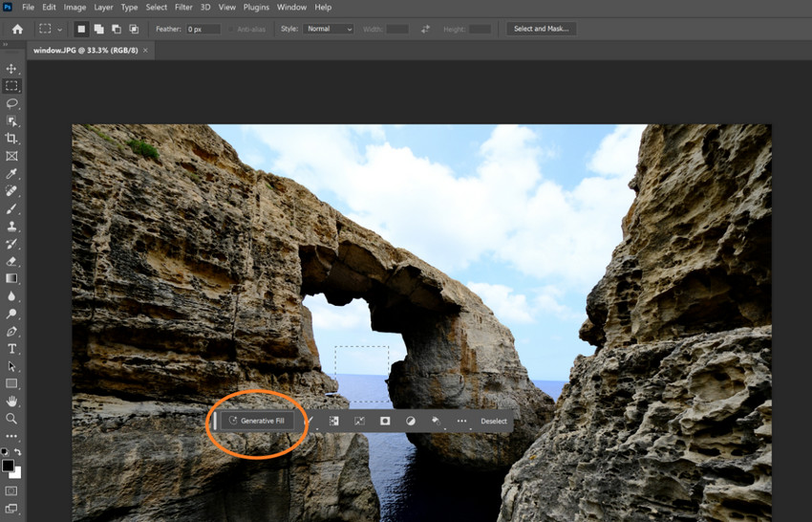Activate the Horizontal Type tool

[x=11, y=349]
